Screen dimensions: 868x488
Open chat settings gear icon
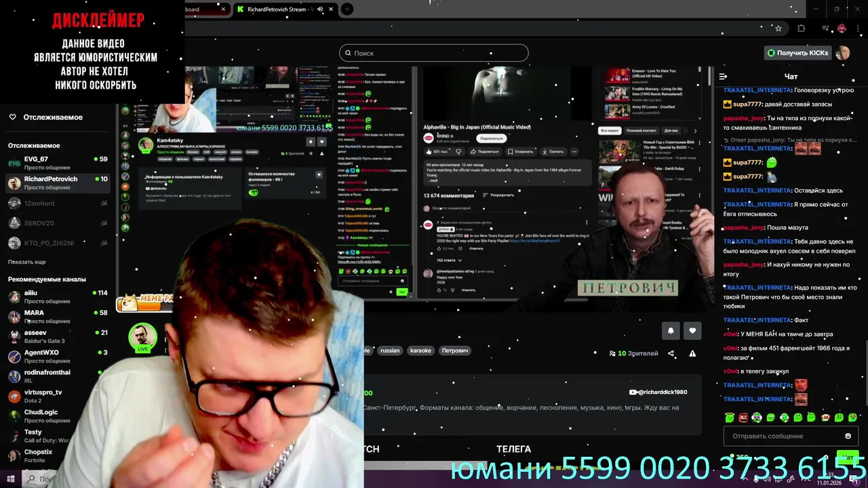[x=825, y=457]
